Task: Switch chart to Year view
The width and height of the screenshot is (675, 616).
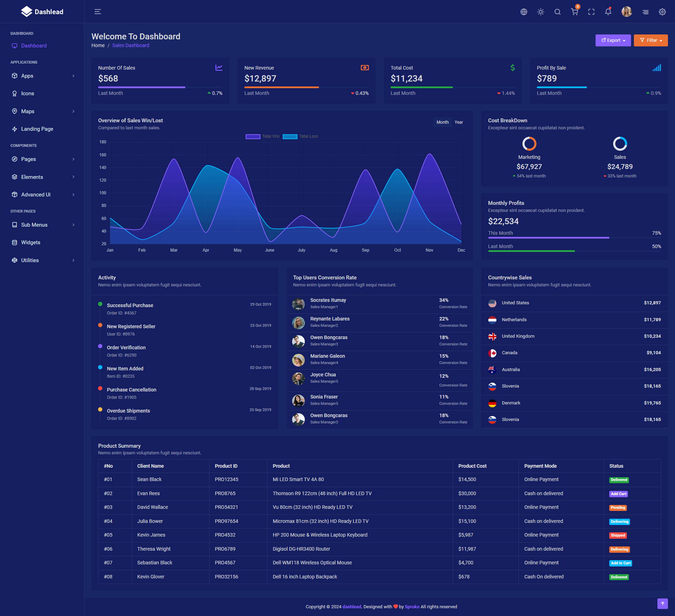Action: (x=458, y=122)
